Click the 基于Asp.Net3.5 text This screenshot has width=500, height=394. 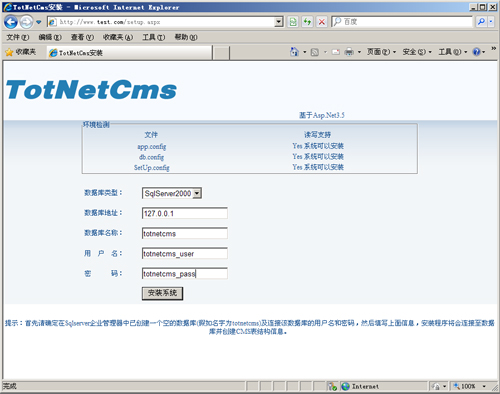tap(322, 115)
